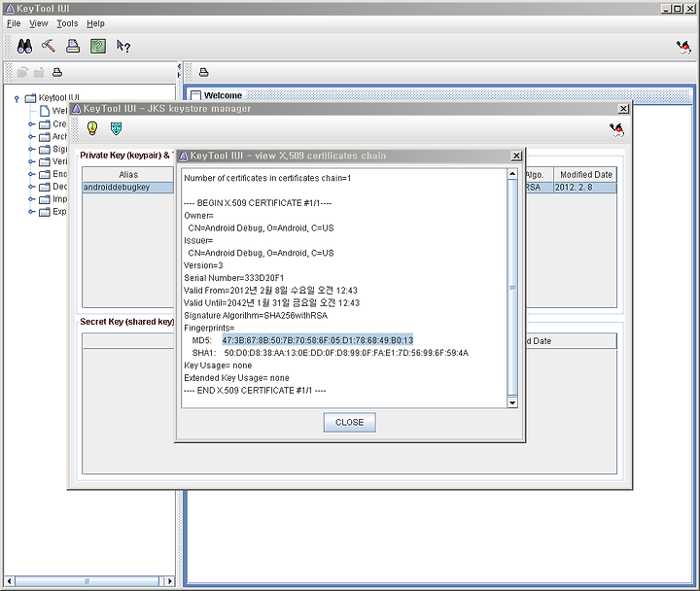Open the File menu

(14, 23)
